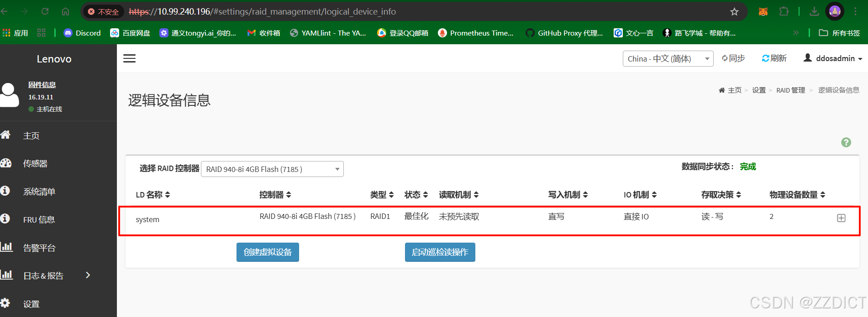Image resolution: width=868 pixels, height=317 pixels.
Task: Click the bookmark star icon
Action: [x=734, y=12]
